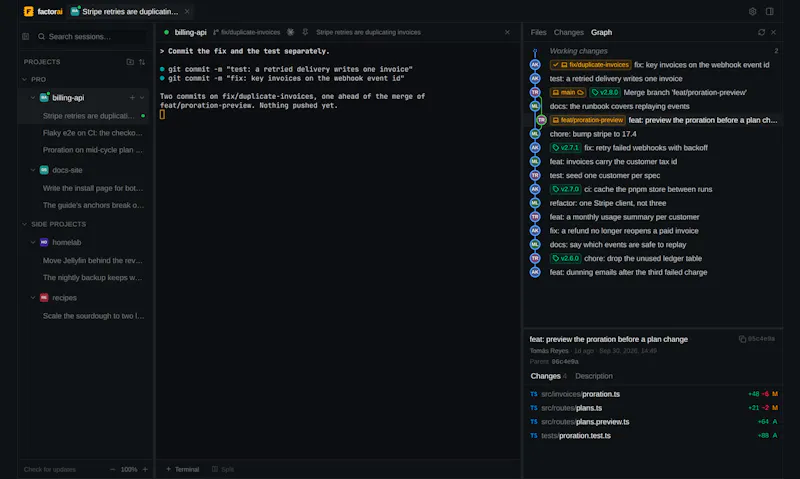Open the Description tab of commit details
Viewport: 800px width, 479px height.
click(x=594, y=376)
